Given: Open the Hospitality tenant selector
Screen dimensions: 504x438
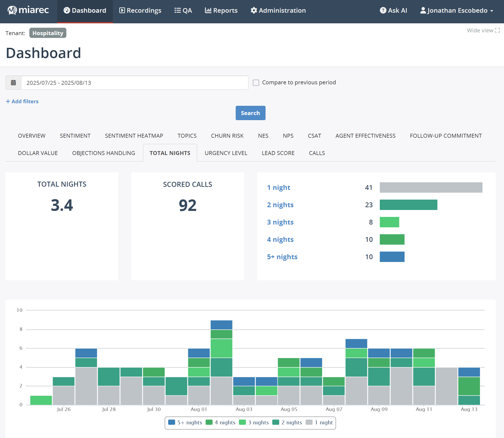Looking at the screenshot, I should coord(48,33).
